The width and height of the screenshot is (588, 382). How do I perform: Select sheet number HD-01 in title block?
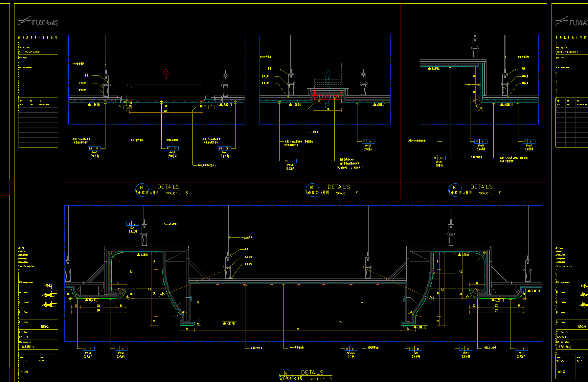(x=24, y=372)
